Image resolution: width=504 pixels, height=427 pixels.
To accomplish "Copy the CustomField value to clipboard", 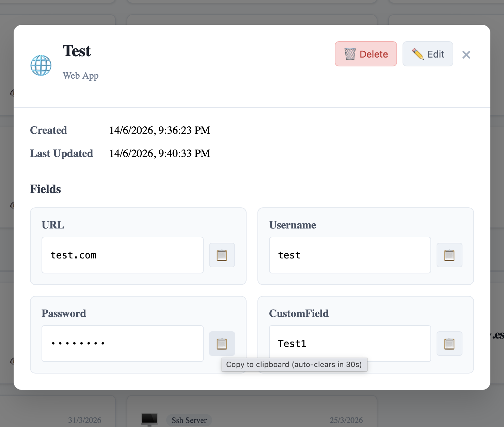I will click(x=450, y=344).
